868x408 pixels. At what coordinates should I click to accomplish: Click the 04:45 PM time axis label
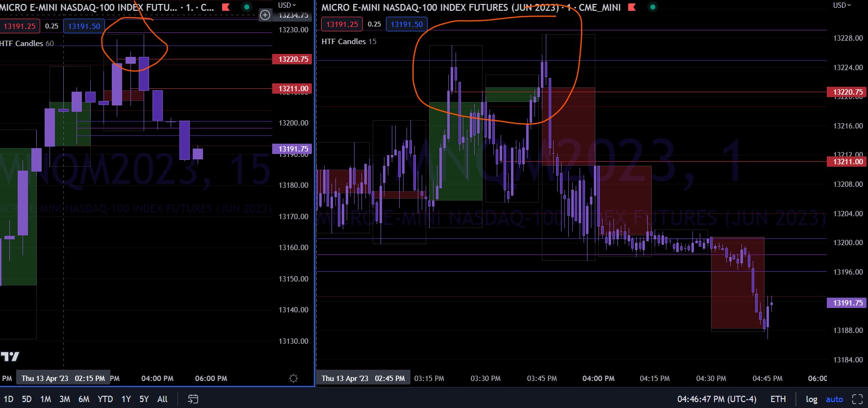(767, 379)
